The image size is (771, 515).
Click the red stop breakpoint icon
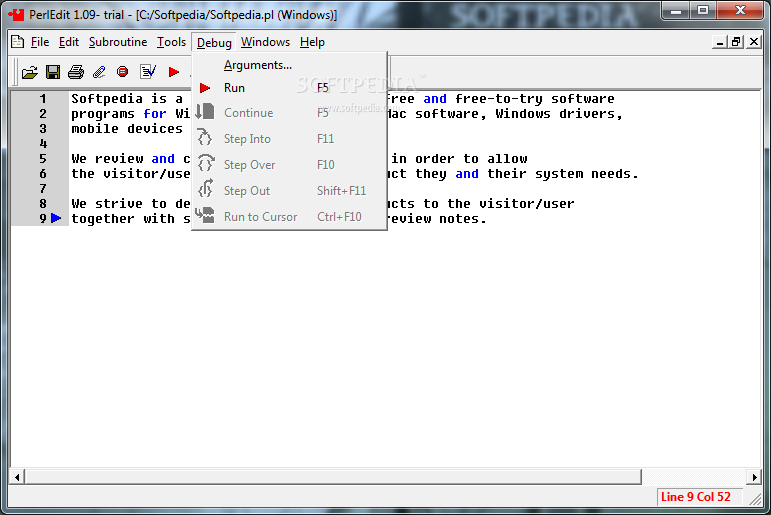122,72
